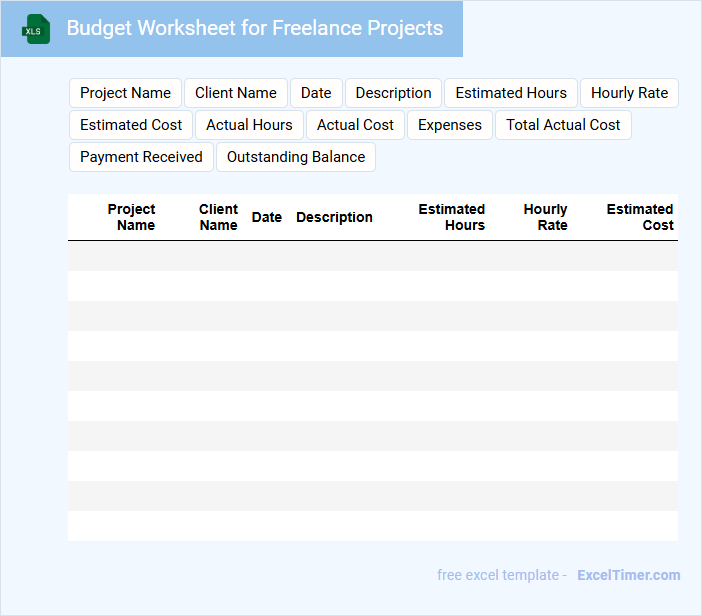Open the ExcelTimer.com link

click(628, 575)
